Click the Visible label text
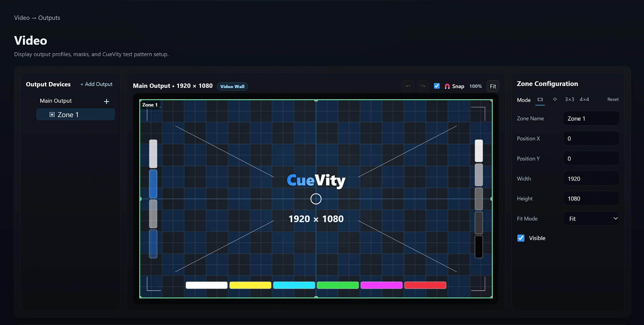Image resolution: width=644 pixels, height=325 pixels. tap(537, 238)
